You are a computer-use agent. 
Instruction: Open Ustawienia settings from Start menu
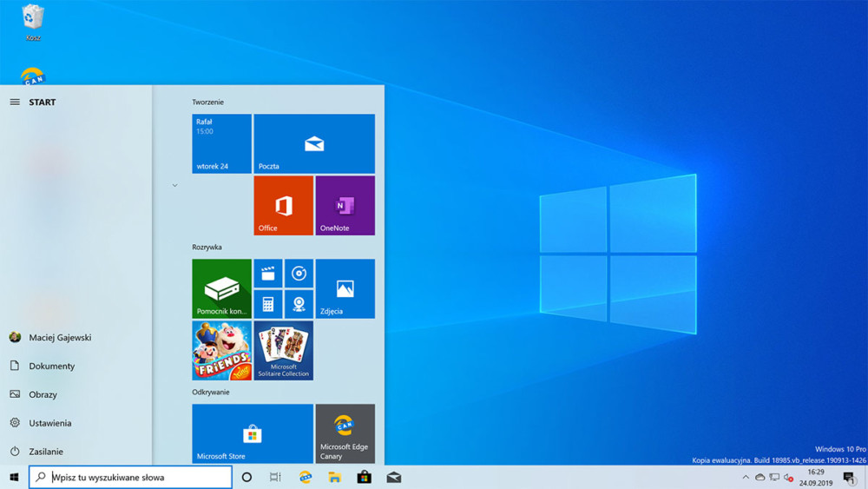50,423
